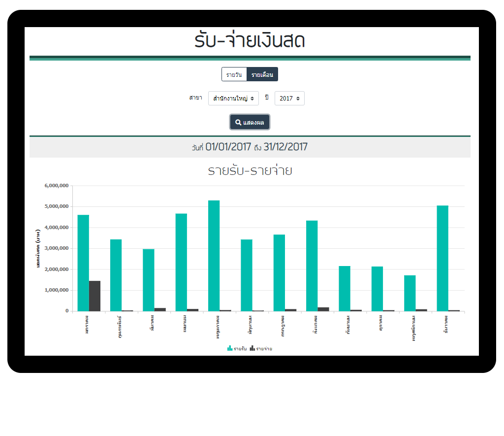Click the teal income bar for ธันวาคม
504x436 pixels.
pyautogui.click(x=442, y=258)
